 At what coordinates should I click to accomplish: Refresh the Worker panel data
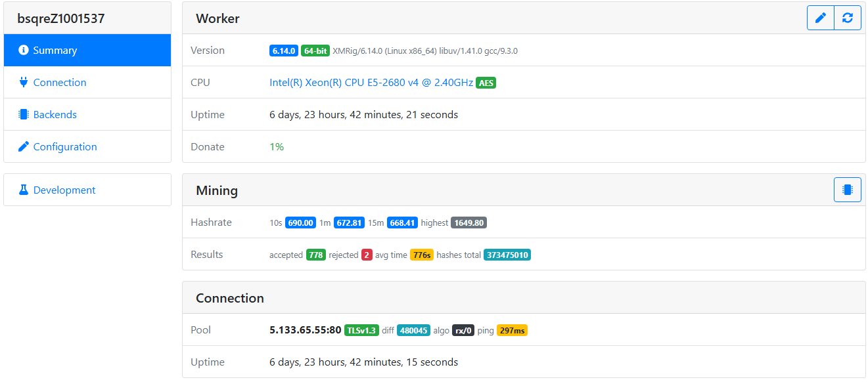(848, 18)
